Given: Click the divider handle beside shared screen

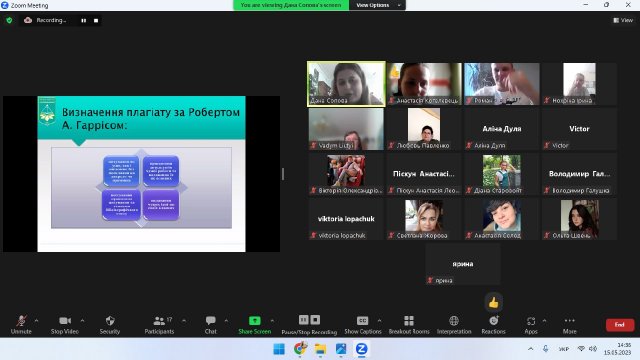Looking at the screenshot, I should click(x=283, y=174).
